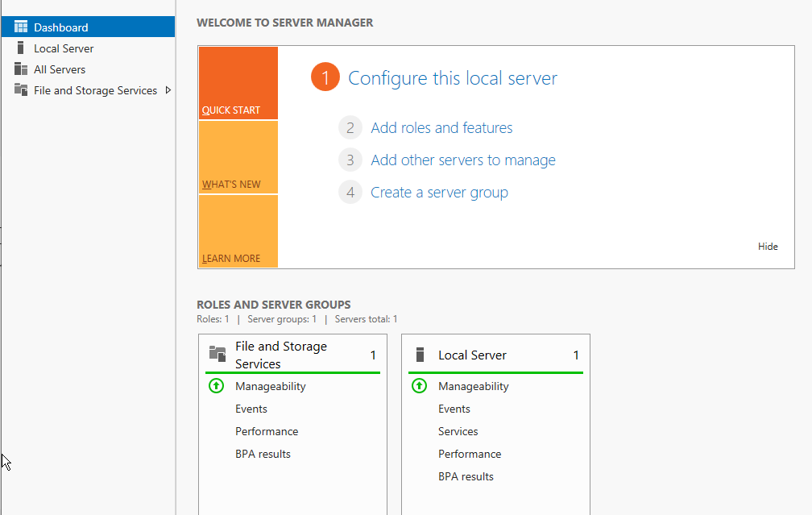The width and height of the screenshot is (812, 515).
Task: Expand File and Storage Services arrow in sidebar
Action: tap(168, 90)
